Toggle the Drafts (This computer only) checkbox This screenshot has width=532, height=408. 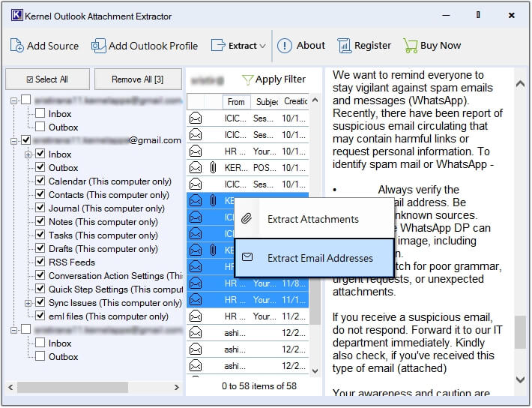(40, 248)
